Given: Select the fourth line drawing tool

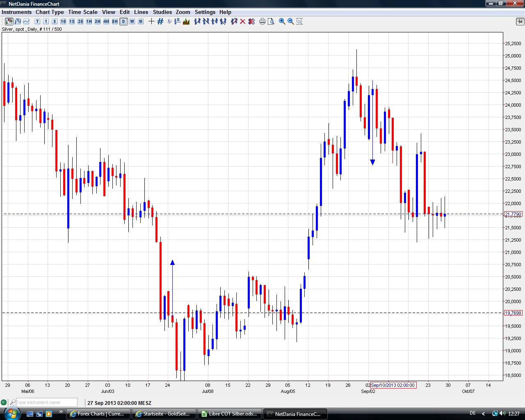Looking at the screenshot, I should point(223,21).
